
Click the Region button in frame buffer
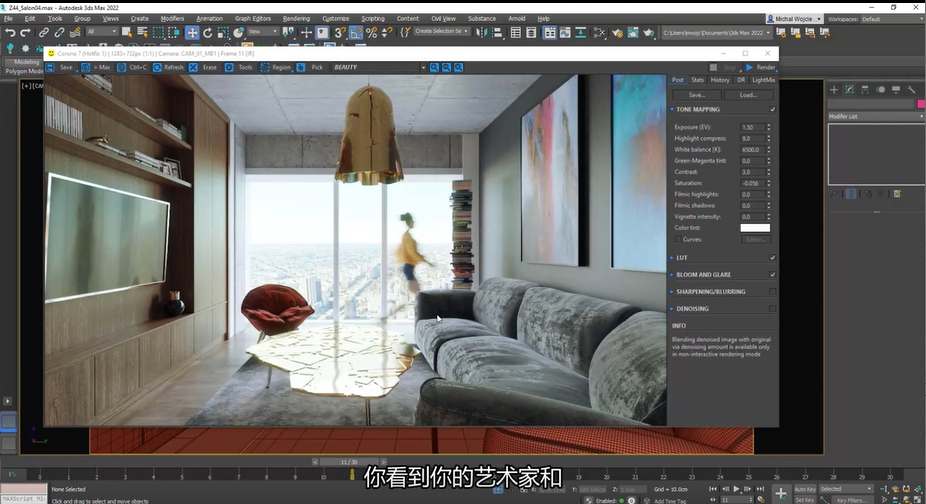276,67
